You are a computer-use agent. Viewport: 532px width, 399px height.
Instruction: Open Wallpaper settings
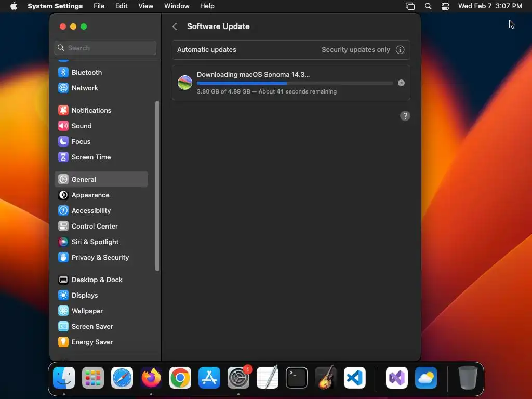coord(101,311)
